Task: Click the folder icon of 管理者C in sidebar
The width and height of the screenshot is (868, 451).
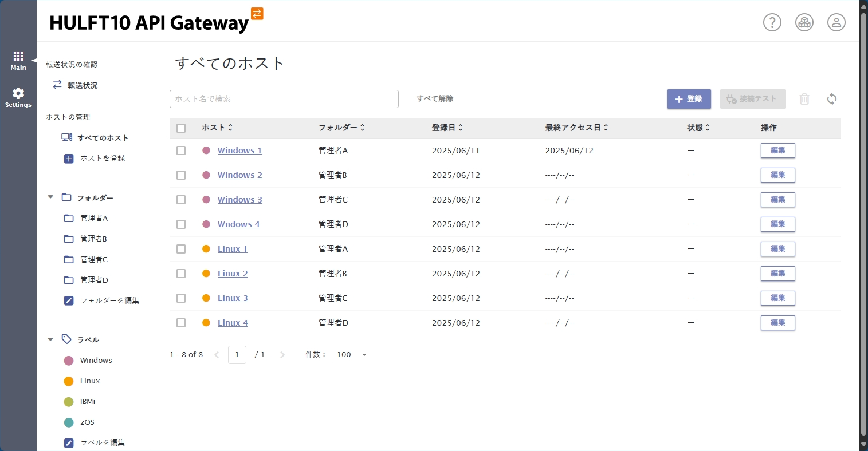Action: click(x=69, y=259)
